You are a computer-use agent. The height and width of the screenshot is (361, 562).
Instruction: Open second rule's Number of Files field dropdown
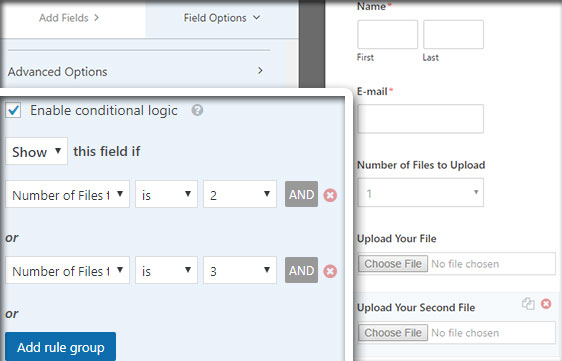(67, 270)
